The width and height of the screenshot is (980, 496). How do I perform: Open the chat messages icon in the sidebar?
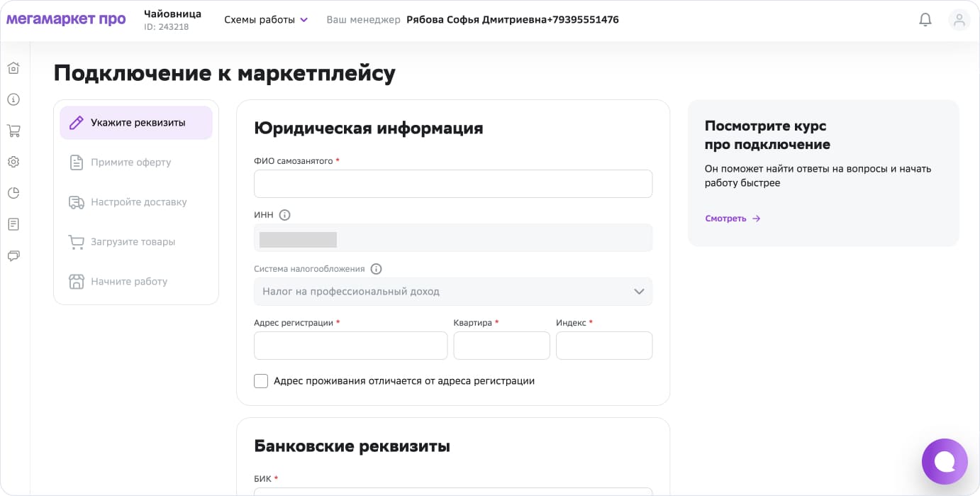(x=13, y=255)
